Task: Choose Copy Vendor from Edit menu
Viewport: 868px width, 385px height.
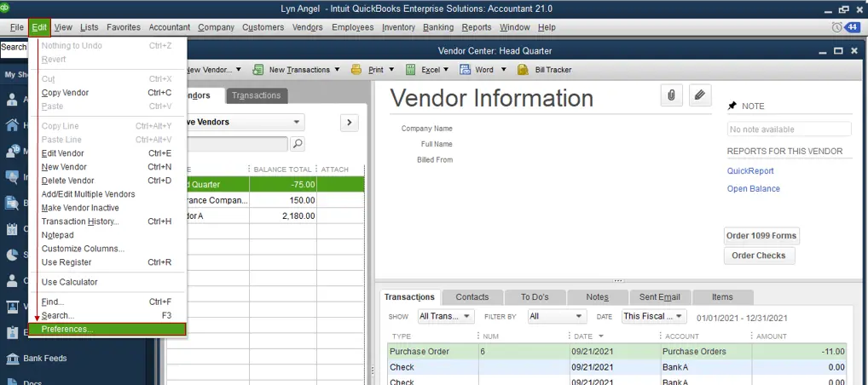Action: [107, 92]
